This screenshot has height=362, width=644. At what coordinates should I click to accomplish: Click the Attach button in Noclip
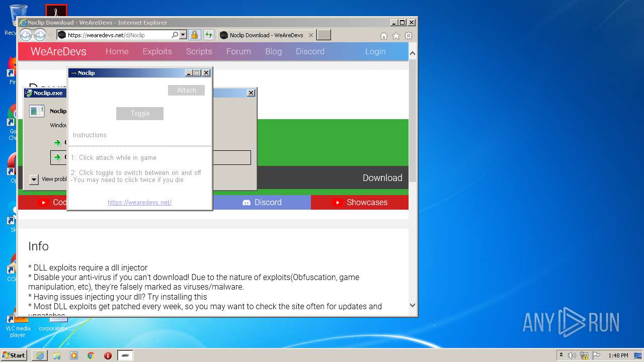pyautogui.click(x=186, y=90)
